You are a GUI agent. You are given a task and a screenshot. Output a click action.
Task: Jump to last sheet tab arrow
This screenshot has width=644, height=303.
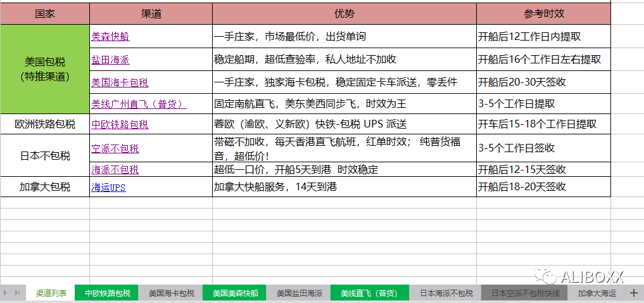[17, 293]
